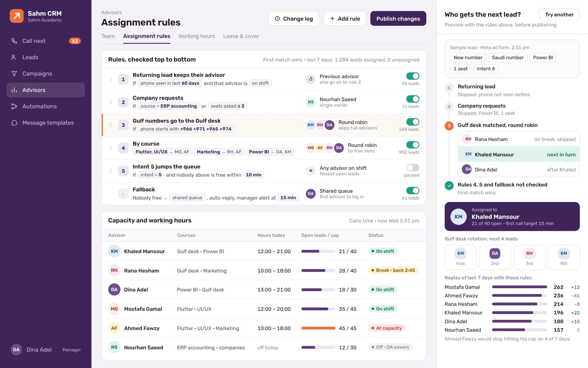Click the 2nd rotation card DA
This screenshot has height=368, width=588.
point(495,257)
